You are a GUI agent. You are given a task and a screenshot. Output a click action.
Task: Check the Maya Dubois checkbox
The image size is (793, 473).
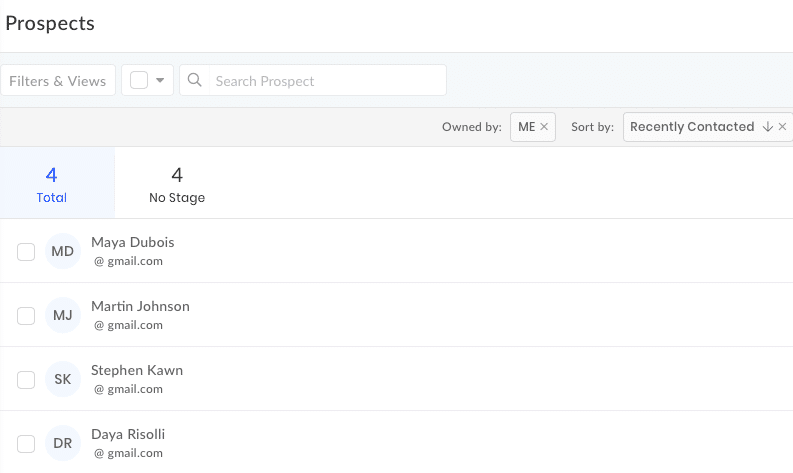coord(26,251)
